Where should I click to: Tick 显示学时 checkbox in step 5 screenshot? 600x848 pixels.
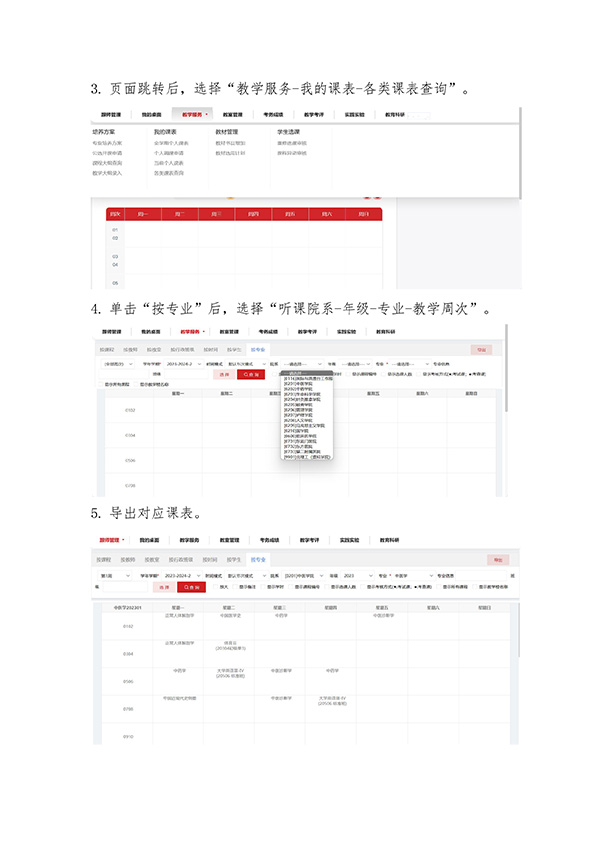[x=263, y=587]
